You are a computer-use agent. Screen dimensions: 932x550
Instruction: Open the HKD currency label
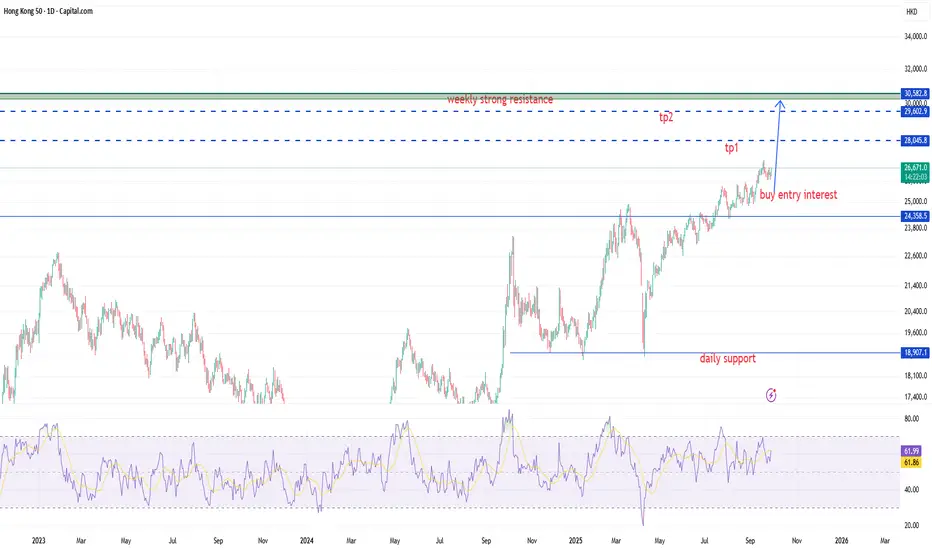click(911, 12)
